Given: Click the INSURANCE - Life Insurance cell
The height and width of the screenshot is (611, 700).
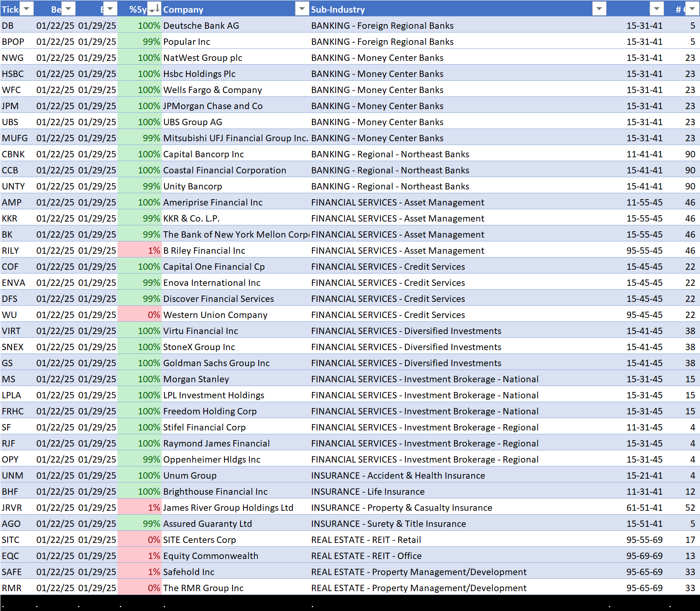Looking at the screenshot, I should tap(368, 492).
